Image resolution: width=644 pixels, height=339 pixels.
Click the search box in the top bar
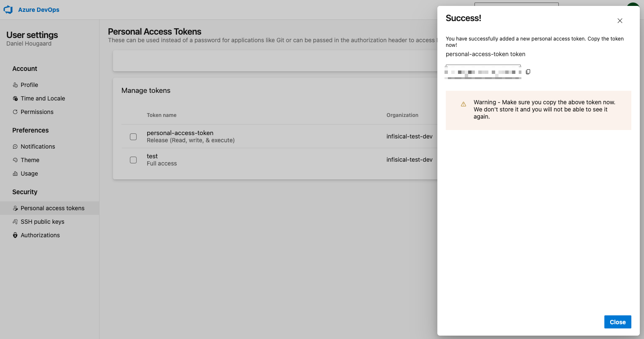(516, 4)
